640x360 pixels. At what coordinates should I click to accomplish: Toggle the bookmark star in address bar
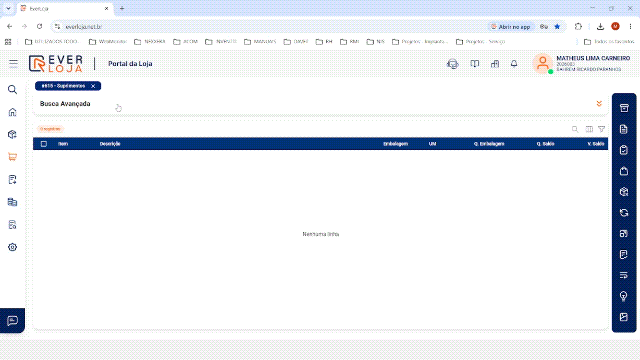tap(557, 27)
